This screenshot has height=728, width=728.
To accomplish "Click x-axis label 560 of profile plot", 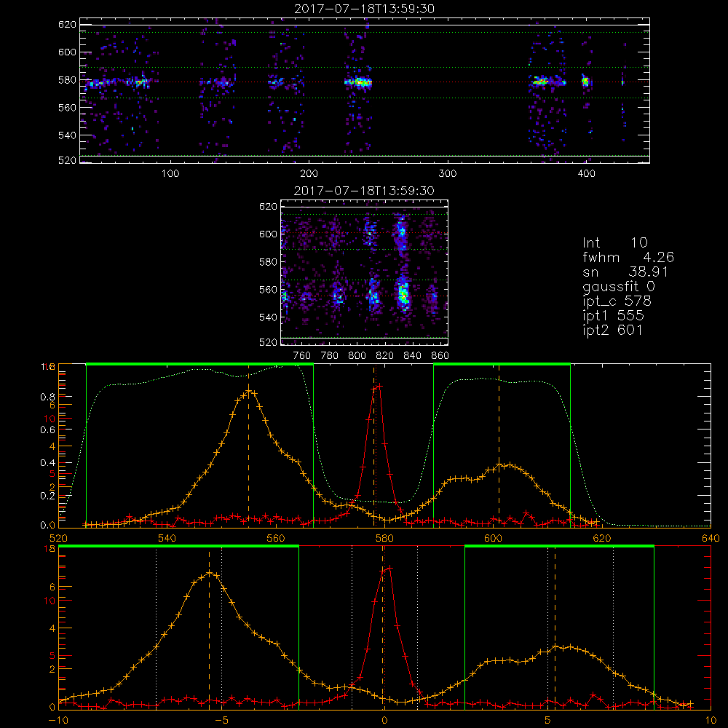I will tap(276, 538).
